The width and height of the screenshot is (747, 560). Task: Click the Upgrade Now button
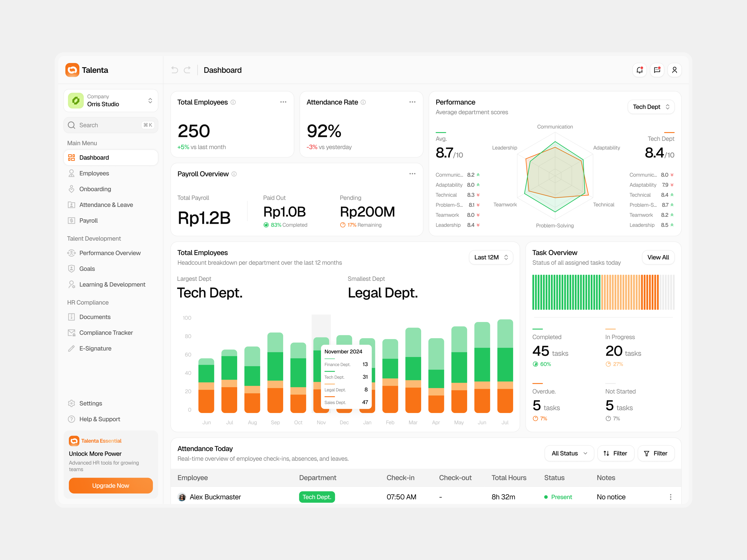tap(110, 485)
